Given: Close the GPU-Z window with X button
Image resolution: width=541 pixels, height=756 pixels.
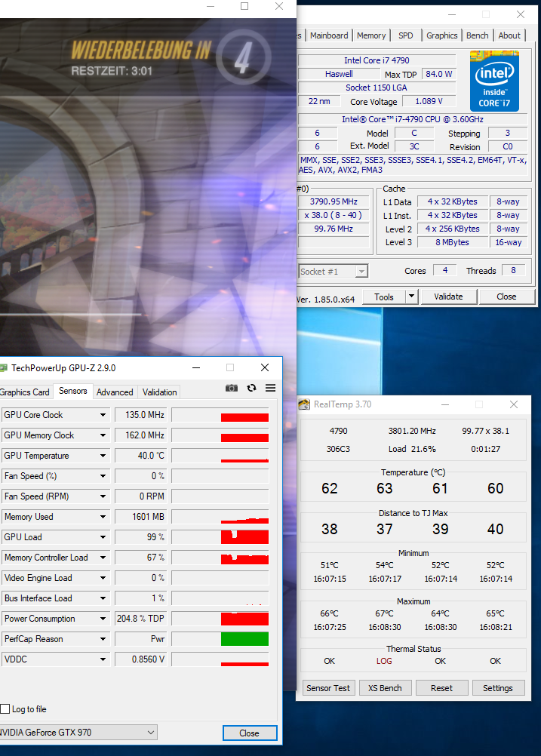Looking at the screenshot, I should pos(265,368).
